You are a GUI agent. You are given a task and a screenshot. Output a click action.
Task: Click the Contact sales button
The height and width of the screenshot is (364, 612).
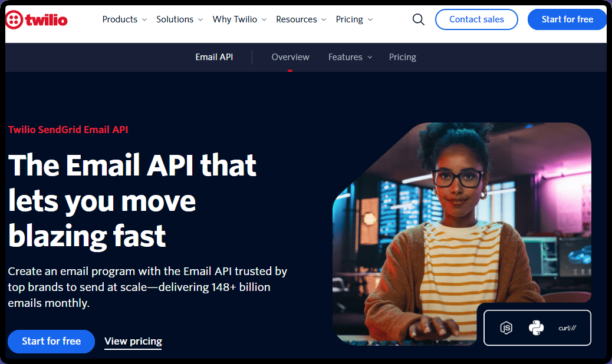(x=476, y=19)
